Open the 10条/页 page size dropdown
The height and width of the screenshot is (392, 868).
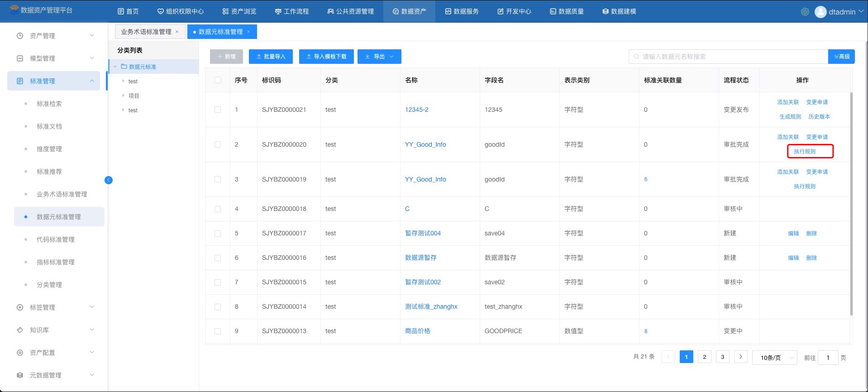coord(775,358)
